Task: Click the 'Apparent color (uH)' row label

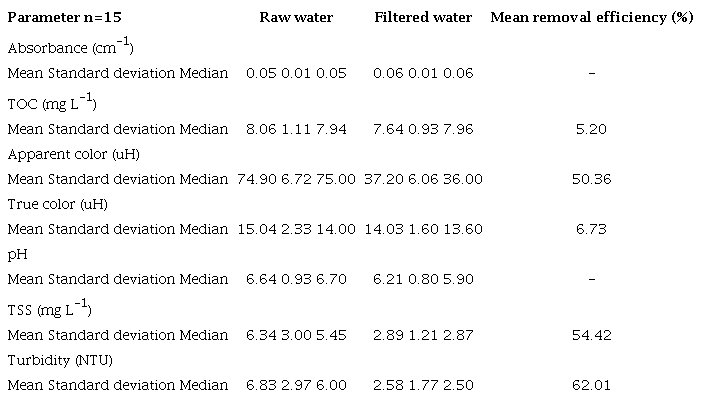Action: [73, 154]
